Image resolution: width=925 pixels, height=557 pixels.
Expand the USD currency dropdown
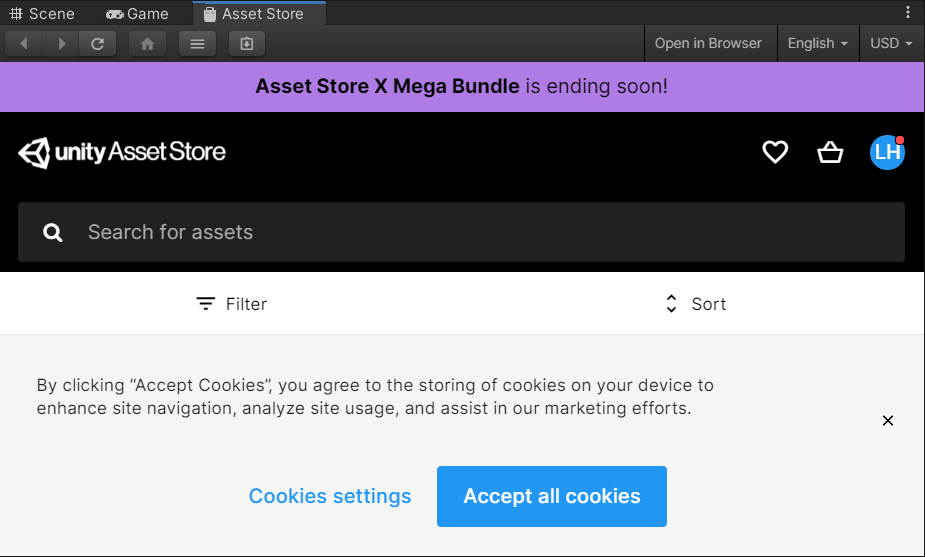891,44
